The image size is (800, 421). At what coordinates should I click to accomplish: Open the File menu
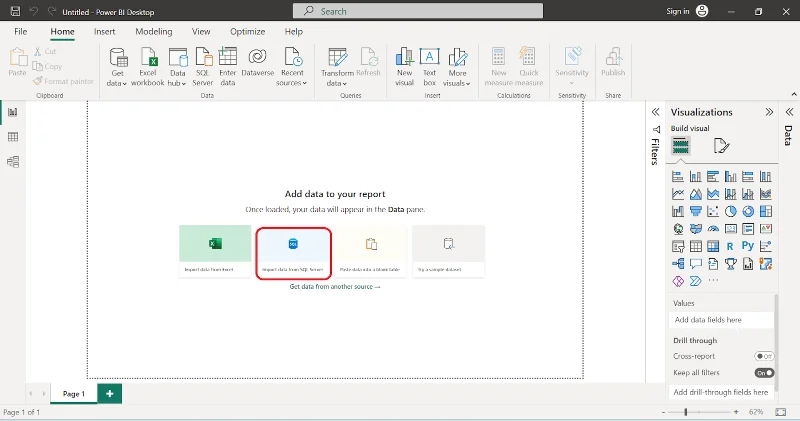pyautogui.click(x=20, y=32)
